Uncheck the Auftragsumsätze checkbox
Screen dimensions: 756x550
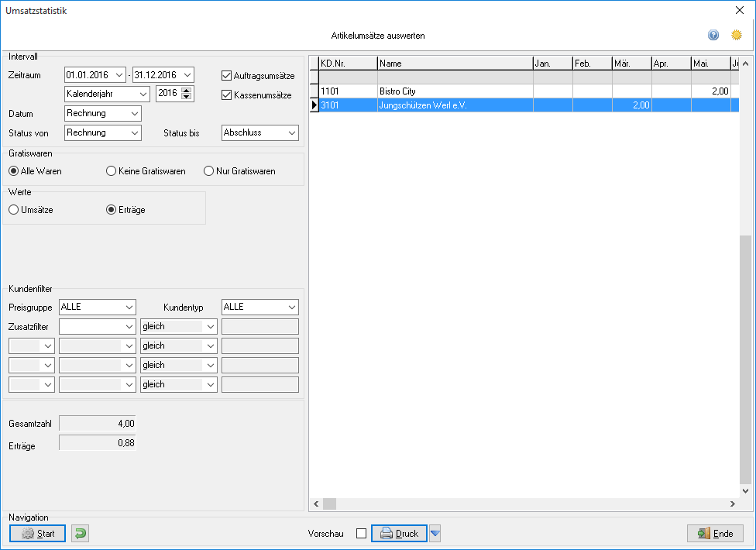[x=227, y=76]
